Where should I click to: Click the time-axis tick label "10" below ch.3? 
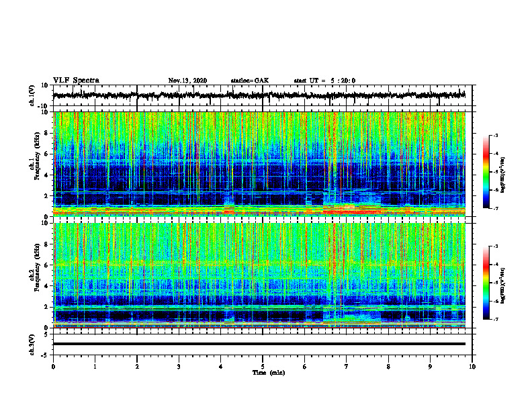pyautogui.click(x=472, y=367)
